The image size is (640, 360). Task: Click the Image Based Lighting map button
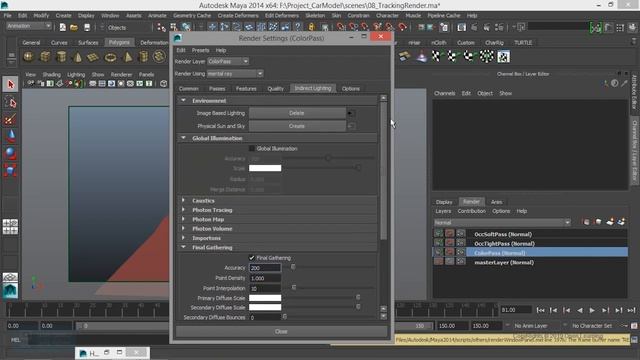pos(351,113)
